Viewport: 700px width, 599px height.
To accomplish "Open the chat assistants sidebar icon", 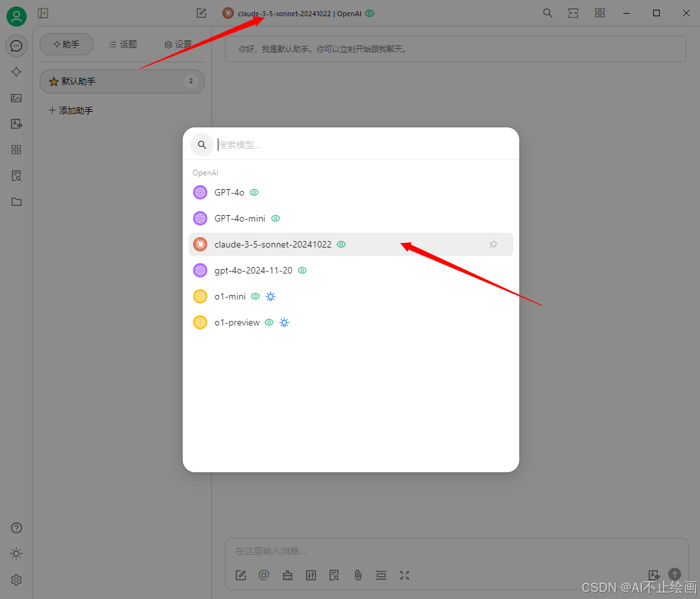I will click(x=16, y=46).
